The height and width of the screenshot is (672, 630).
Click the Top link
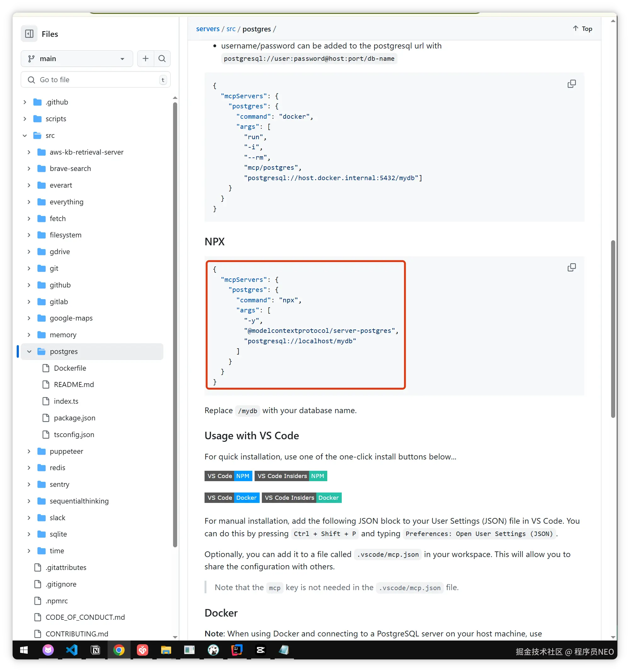(x=583, y=29)
